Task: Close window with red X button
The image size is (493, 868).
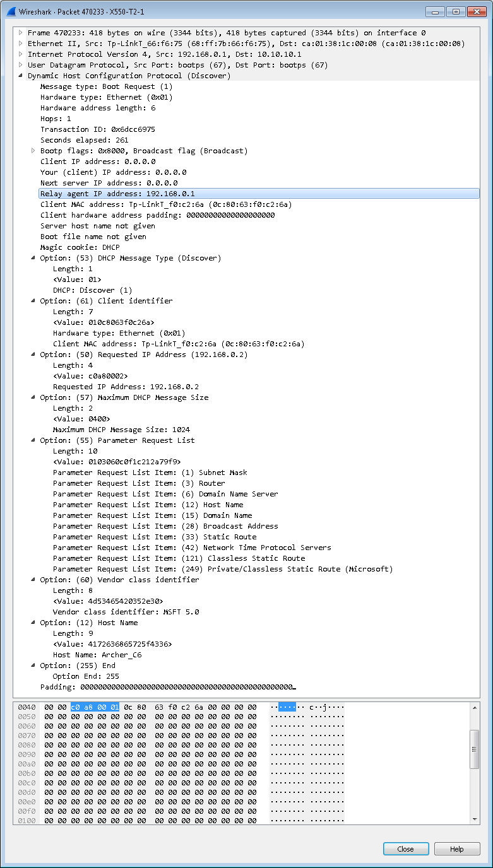Action: (475, 11)
